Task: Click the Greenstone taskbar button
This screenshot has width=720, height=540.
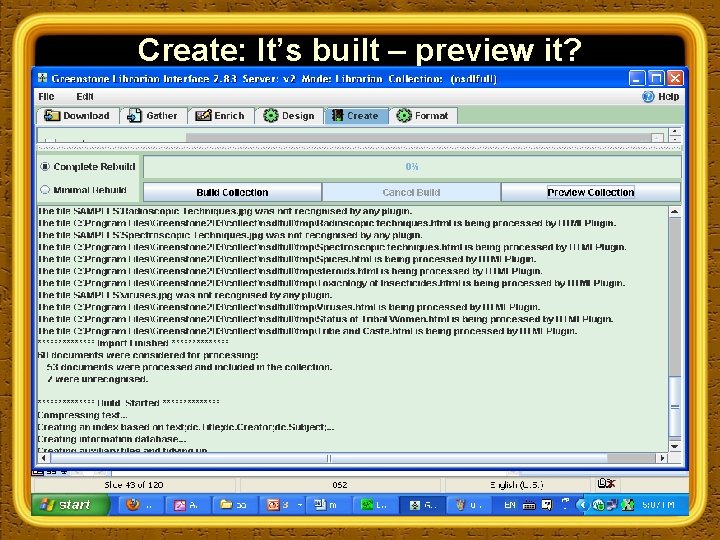Action: coord(422,505)
